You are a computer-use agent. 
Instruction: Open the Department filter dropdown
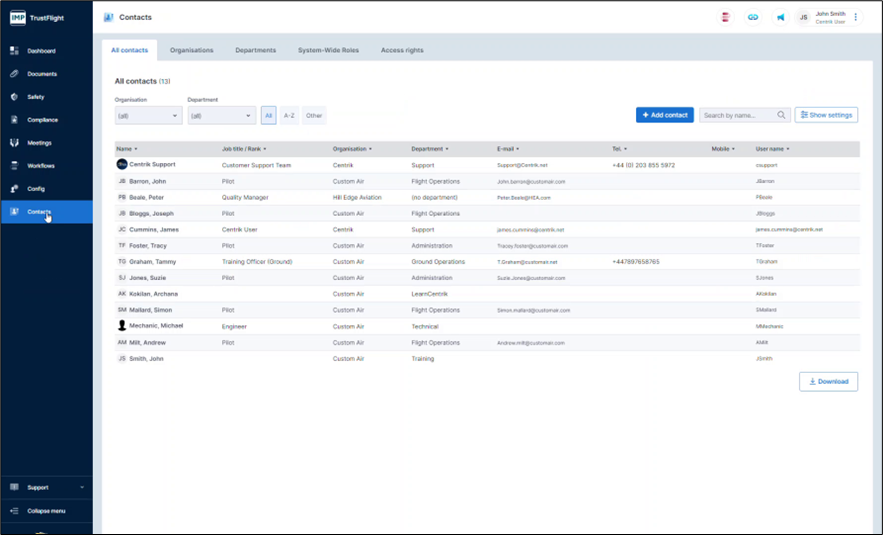point(221,116)
